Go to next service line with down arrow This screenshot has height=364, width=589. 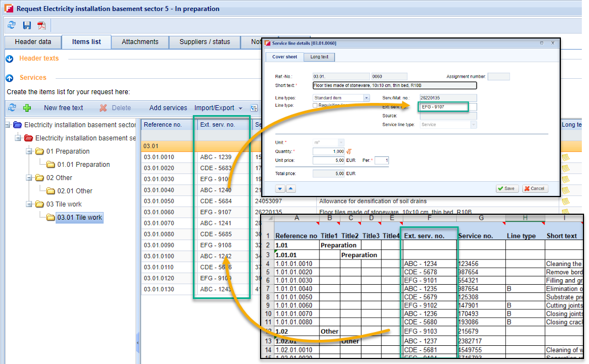pyautogui.click(x=280, y=188)
